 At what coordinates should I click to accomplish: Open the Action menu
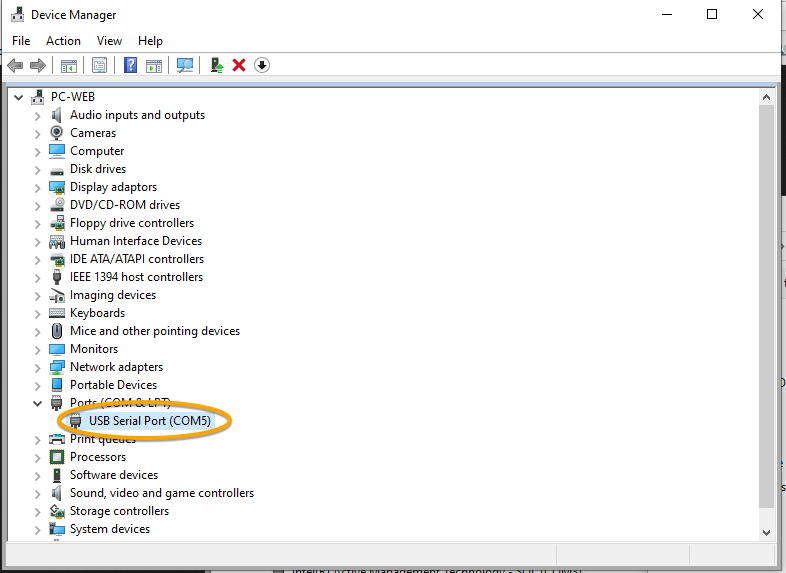point(63,41)
